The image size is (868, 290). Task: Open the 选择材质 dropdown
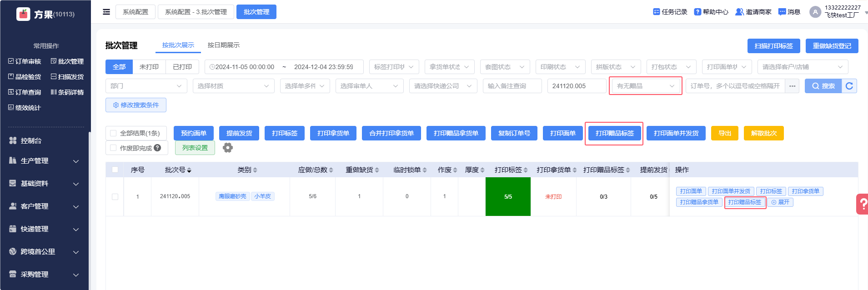[x=233, y=86]
